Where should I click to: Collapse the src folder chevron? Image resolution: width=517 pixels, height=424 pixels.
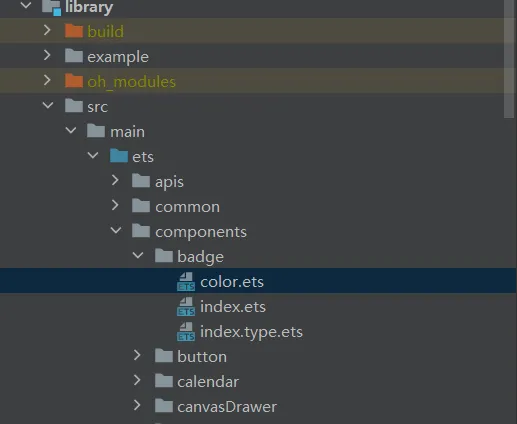pos(48,106)
